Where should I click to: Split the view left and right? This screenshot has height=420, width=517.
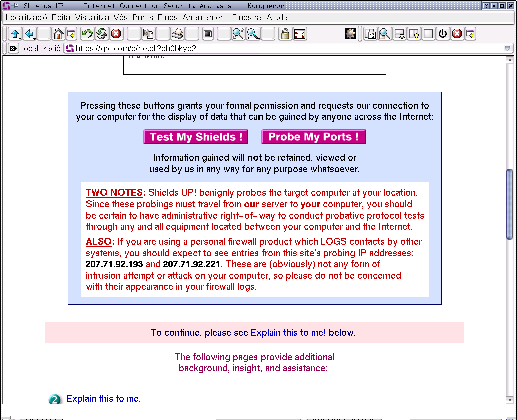tap(414, 33)
